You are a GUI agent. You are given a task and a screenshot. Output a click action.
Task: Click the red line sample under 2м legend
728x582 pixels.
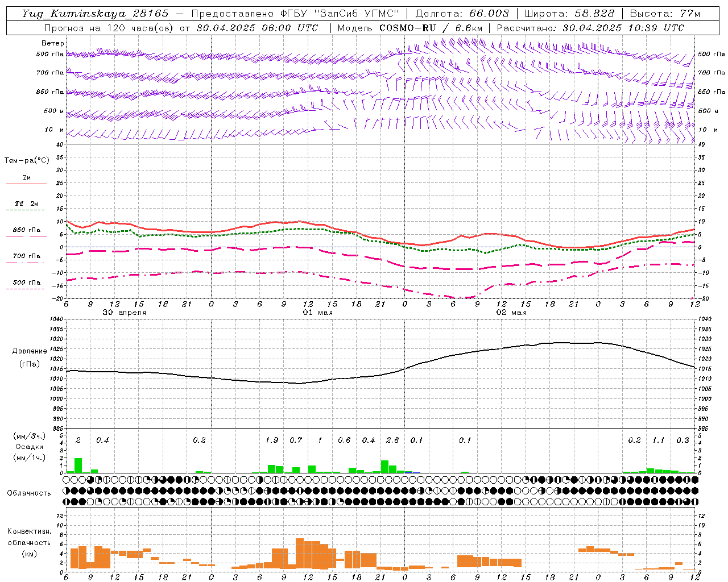tap(26, 184)
